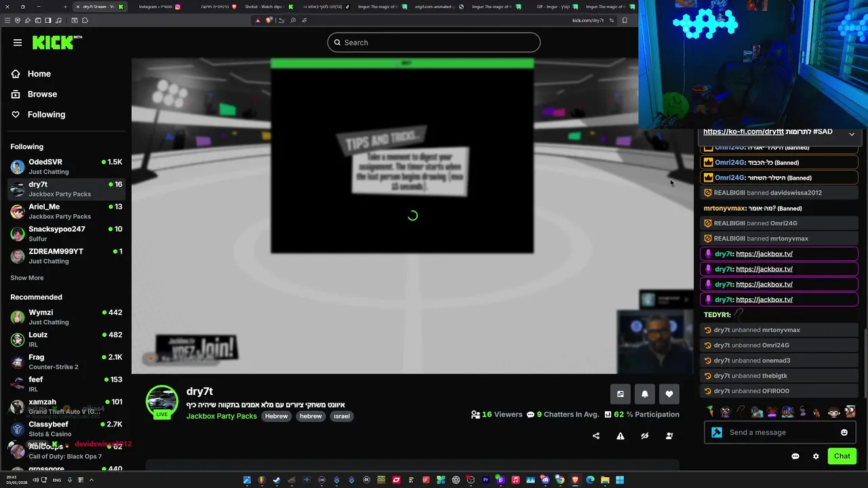Image resolution: width=868 pixels, height=488 pixels.
Task: Expand the system tray hidden icons chevron
Action: [92, 480]
